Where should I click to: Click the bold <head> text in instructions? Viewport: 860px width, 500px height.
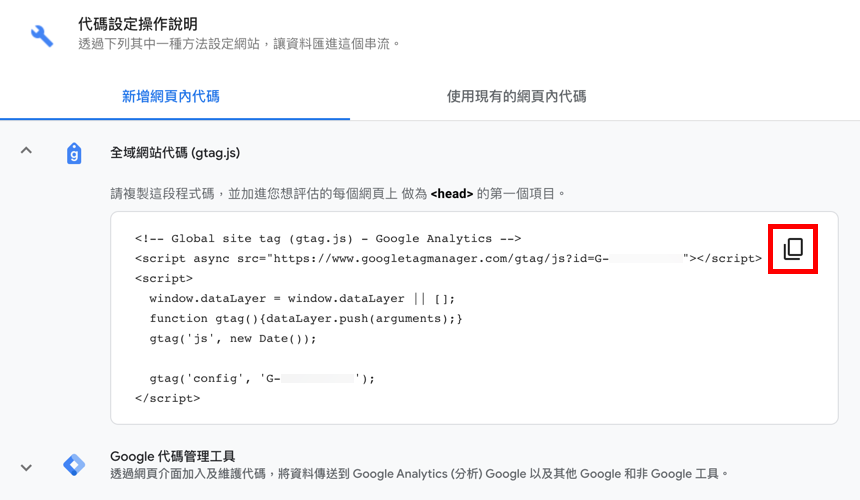pyautogui.click(x=451, y=194)
